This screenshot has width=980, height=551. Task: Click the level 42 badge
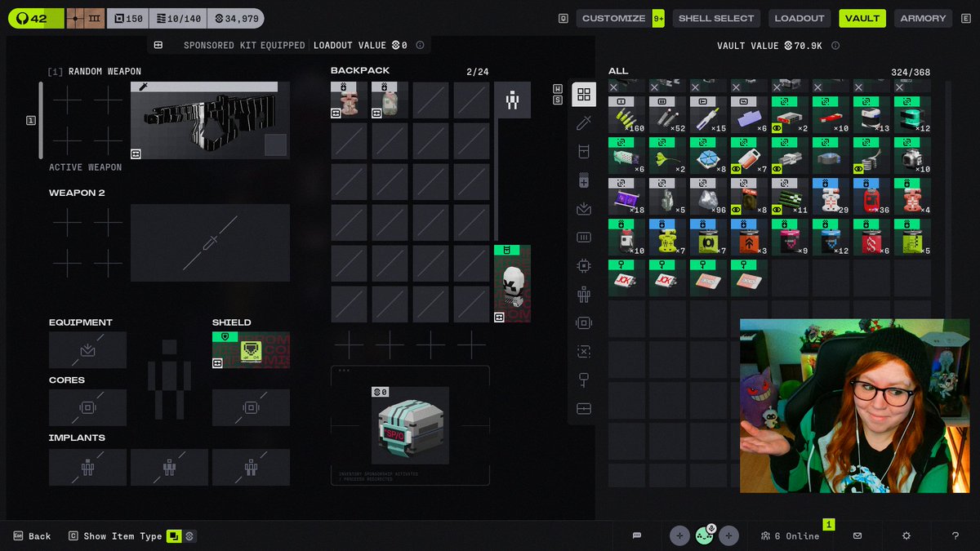[x=36, y=18]
